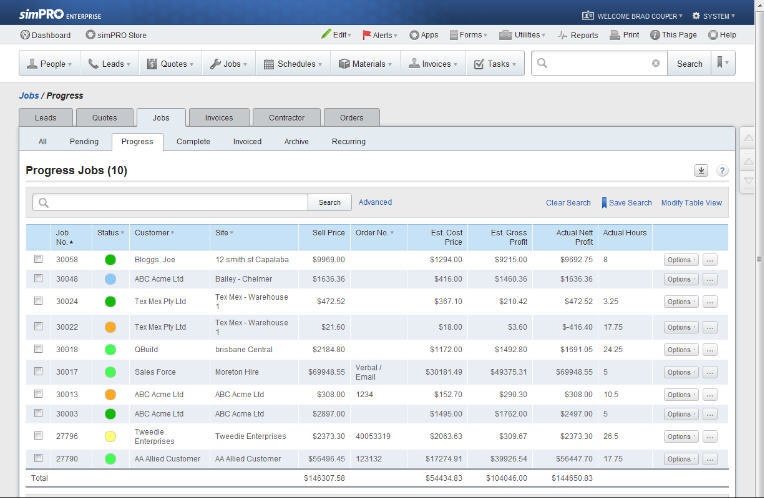Screen dimensions: 764x498
Task: Click the Clear Search link
Action: pos(568,203)
